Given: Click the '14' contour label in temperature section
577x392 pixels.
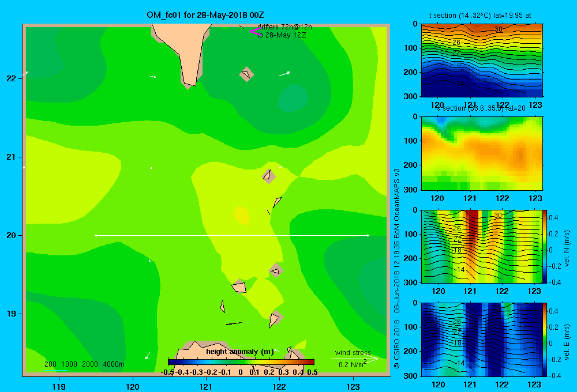Looking at the screenshot, I should pyautogui.click(x=460, y=84).
